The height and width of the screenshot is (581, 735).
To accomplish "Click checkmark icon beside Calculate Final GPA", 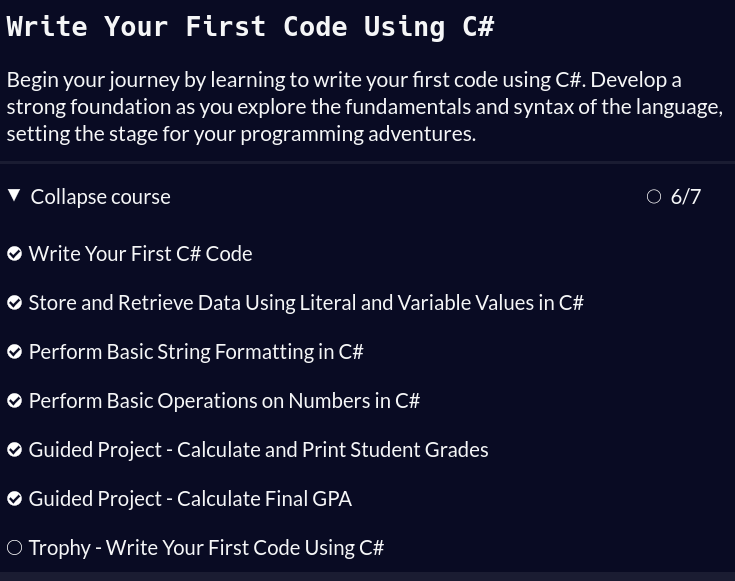I will coord(14,499).
